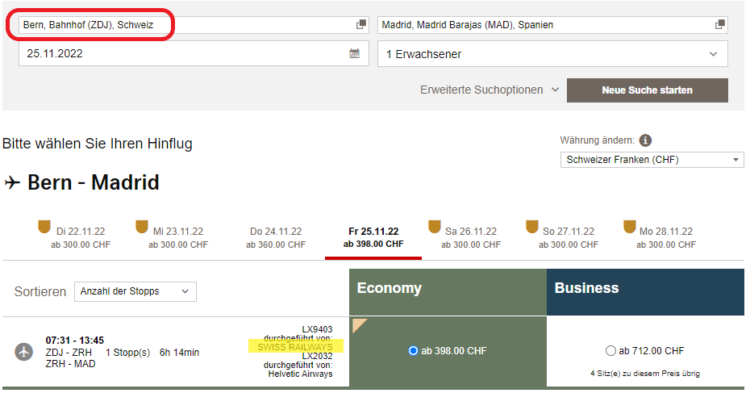Open the 1 Erwachsener passenger dropdown
This screenshot has width=750, height=393.
[552, 54]
